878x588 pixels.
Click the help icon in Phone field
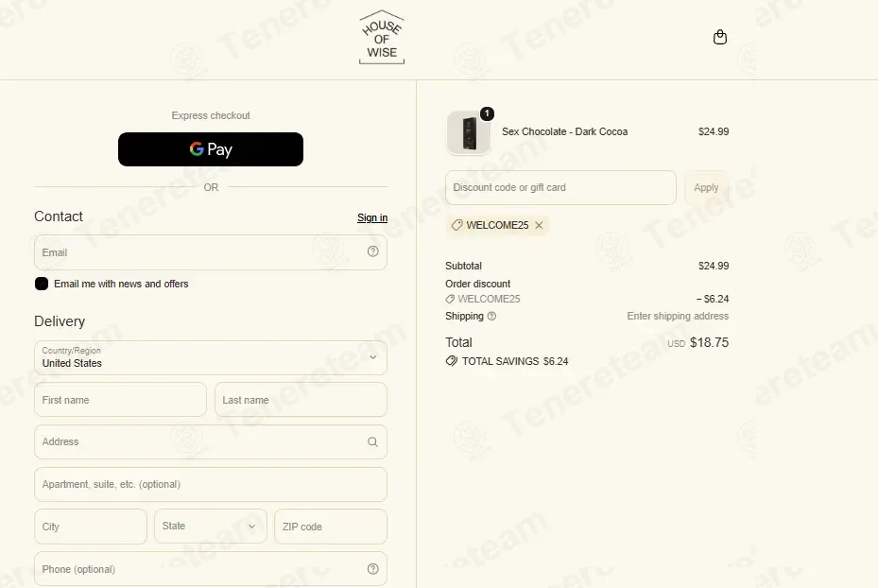pyautogui.click(x=373, y=569)
